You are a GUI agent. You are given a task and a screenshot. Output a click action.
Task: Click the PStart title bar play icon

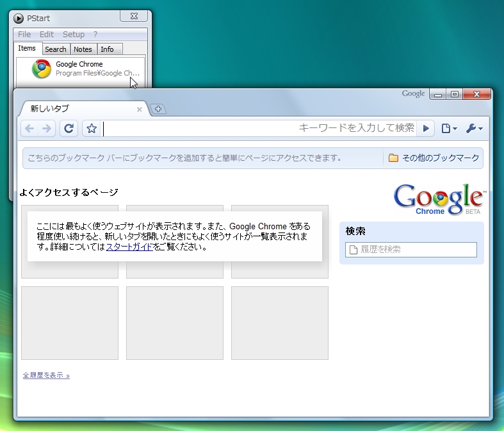(19, 19)
